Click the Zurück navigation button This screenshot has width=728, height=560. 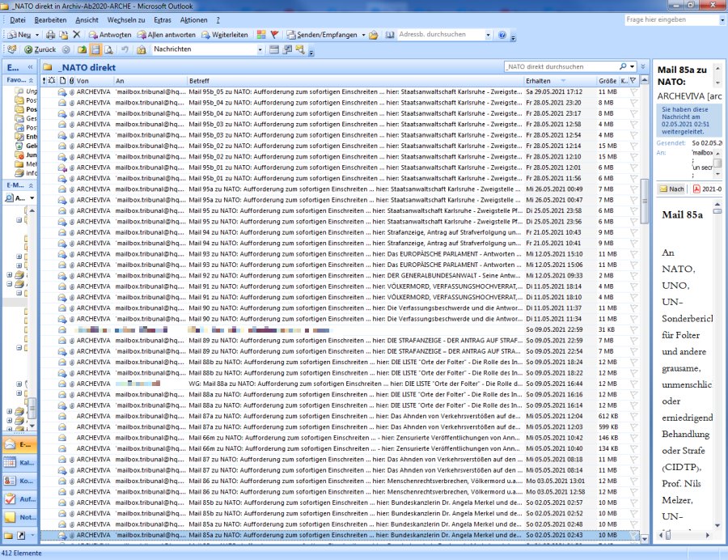point(40,49)
